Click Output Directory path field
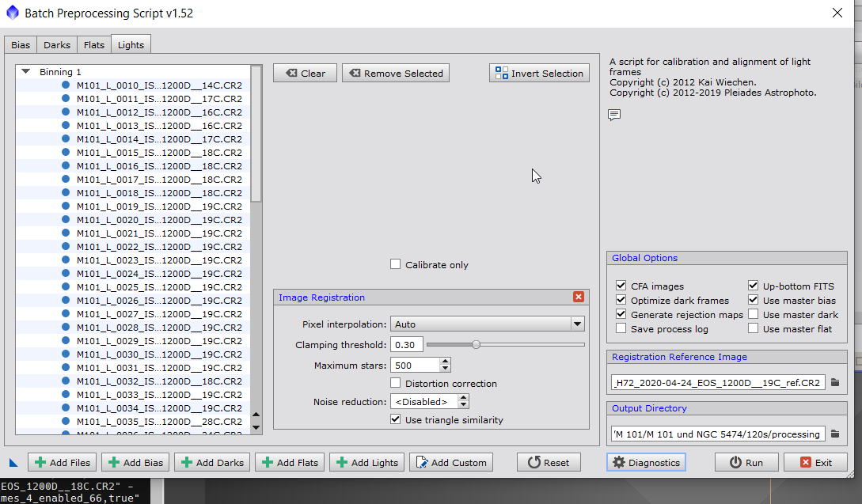 point(718,434)
